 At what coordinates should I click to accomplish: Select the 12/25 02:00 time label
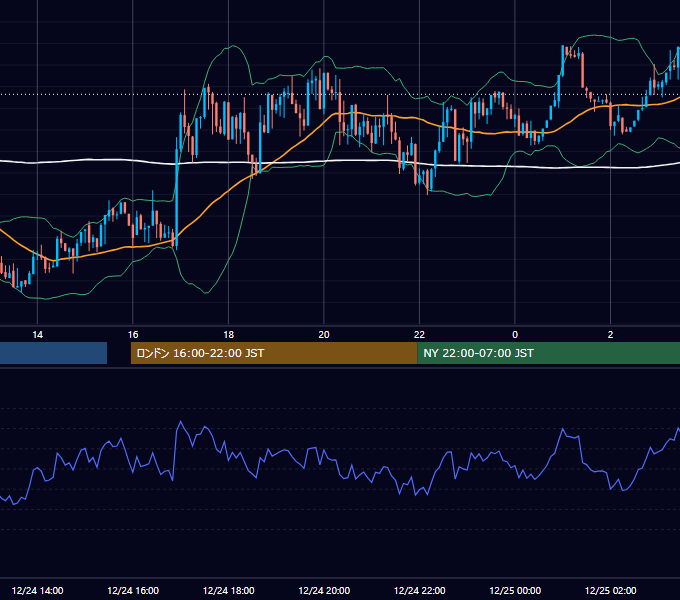[611, 590]
